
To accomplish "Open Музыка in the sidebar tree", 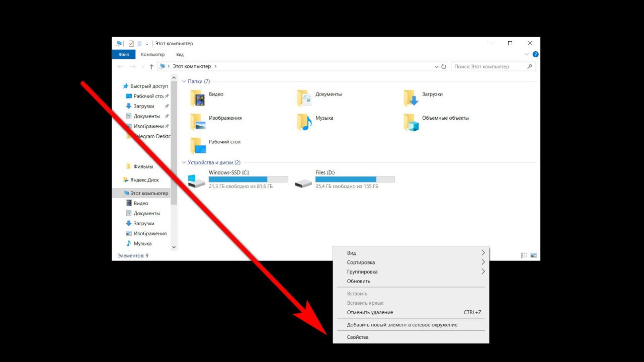I will 139,243.
